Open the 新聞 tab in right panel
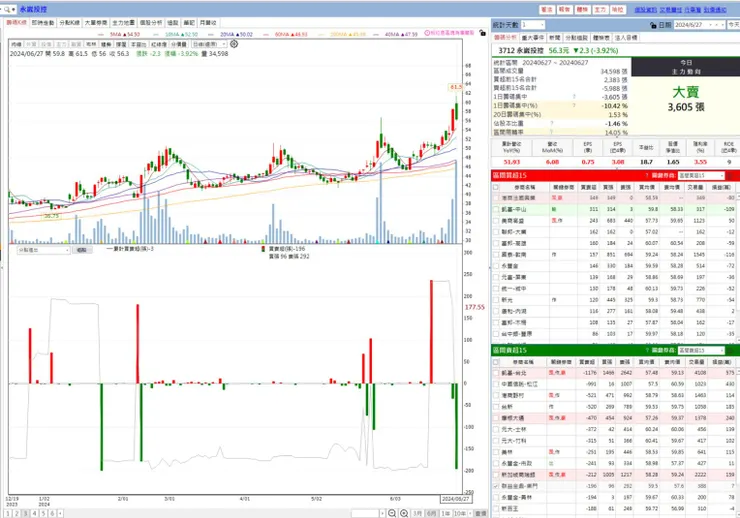Screen dimensions: 740x518 pos(555,38)
